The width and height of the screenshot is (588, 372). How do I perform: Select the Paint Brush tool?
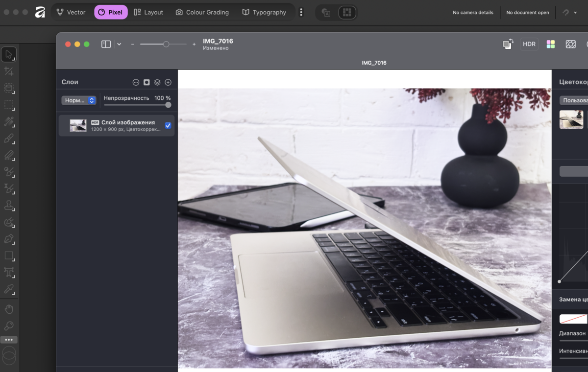tap(9, 139)
